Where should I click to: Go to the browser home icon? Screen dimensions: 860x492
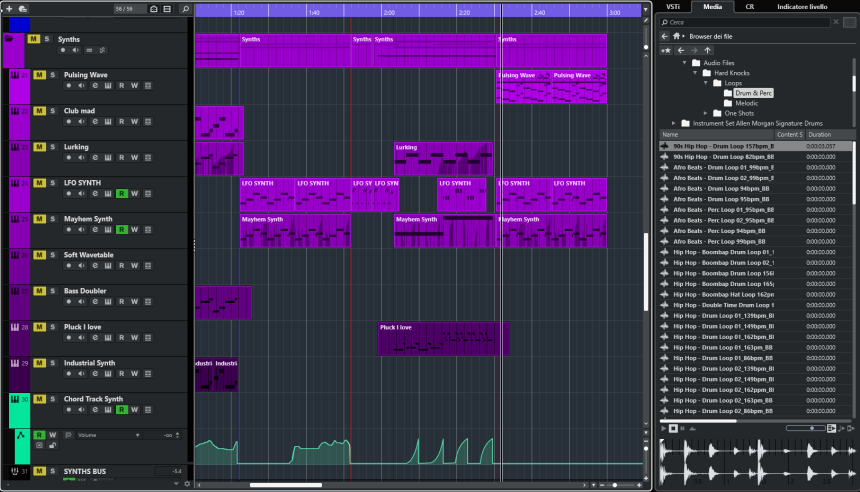pyautogui.click(x=676, y=36)
